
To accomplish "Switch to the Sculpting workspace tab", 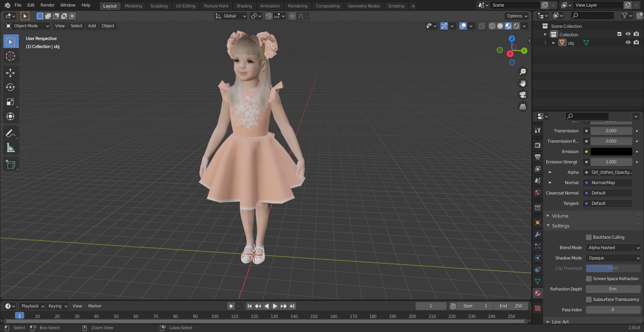I will pyautogui.click(x=159, y=6).
